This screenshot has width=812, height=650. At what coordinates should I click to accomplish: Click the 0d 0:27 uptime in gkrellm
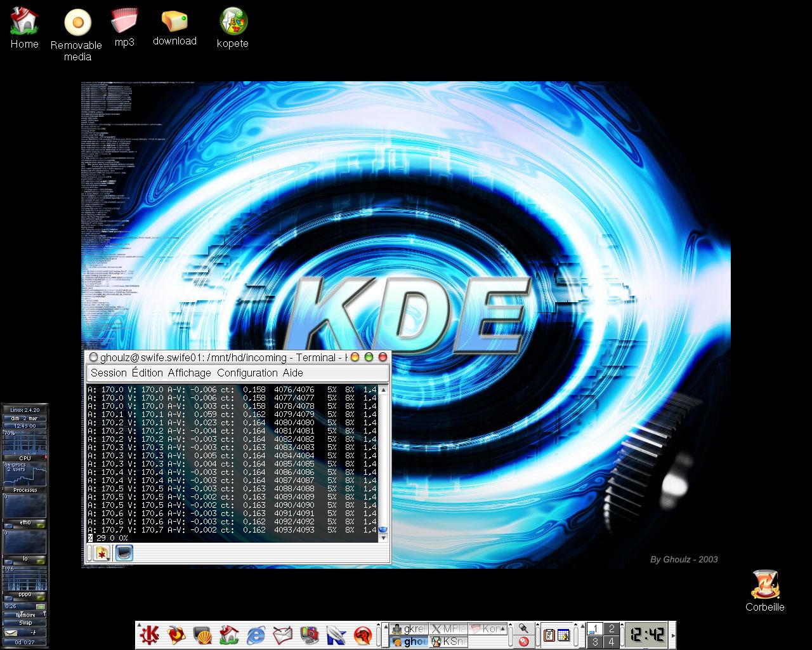coord(25,642)
